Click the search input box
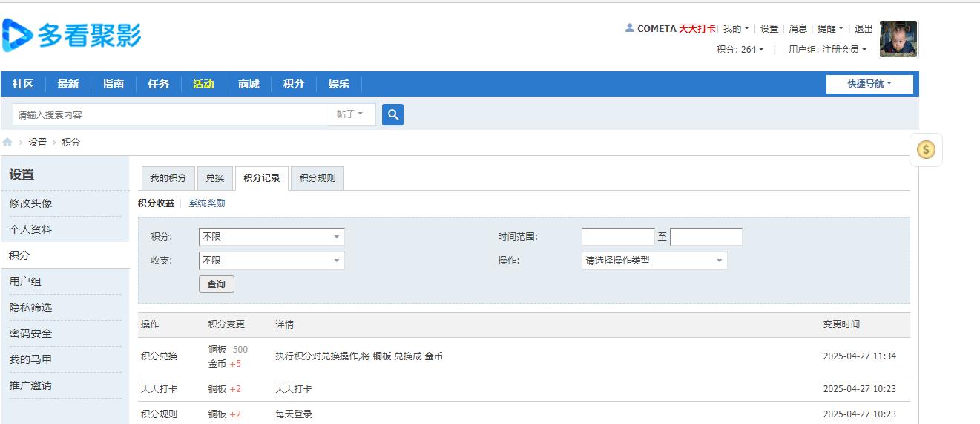The image size is (980, 424). [171, 114]
